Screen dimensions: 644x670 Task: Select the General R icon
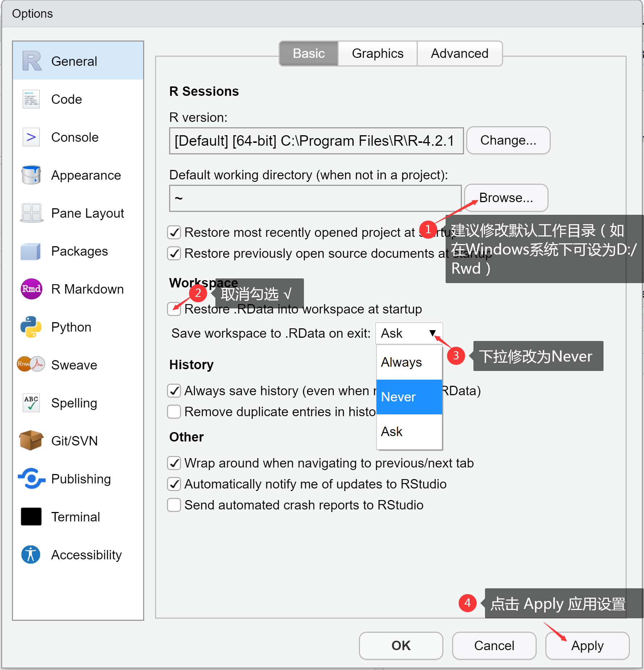(32, 61)
